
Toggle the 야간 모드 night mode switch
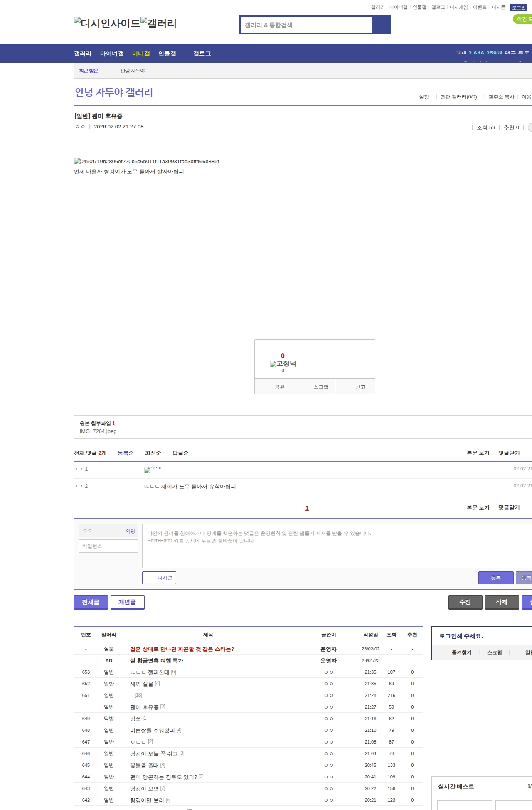click(x=522, y=19)
